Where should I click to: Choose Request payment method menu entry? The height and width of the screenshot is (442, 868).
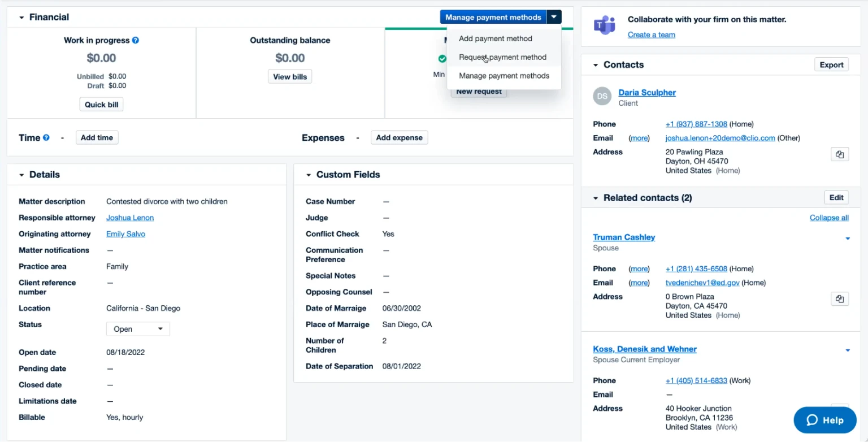(502, 57)
